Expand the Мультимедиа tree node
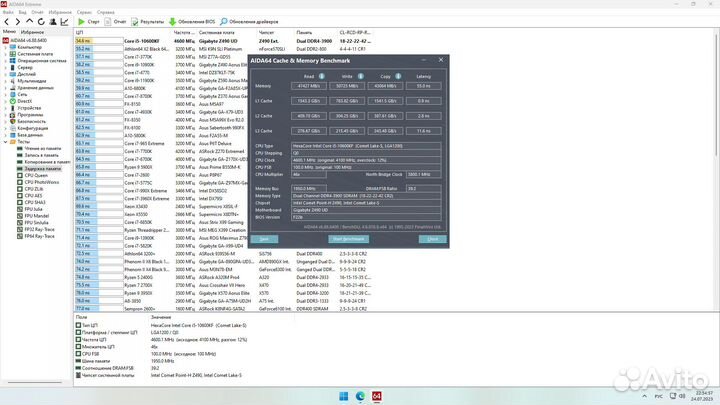This screenshot has height=405, width=720. 6,81
